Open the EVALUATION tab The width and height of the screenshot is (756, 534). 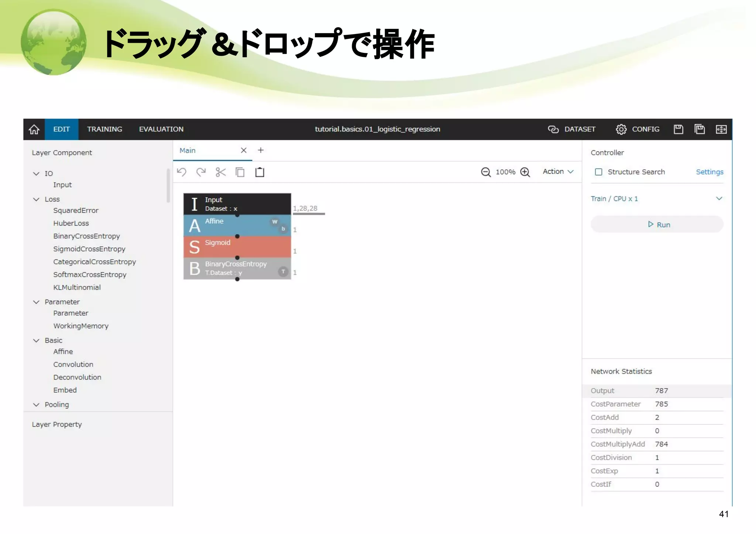(161, 129)
